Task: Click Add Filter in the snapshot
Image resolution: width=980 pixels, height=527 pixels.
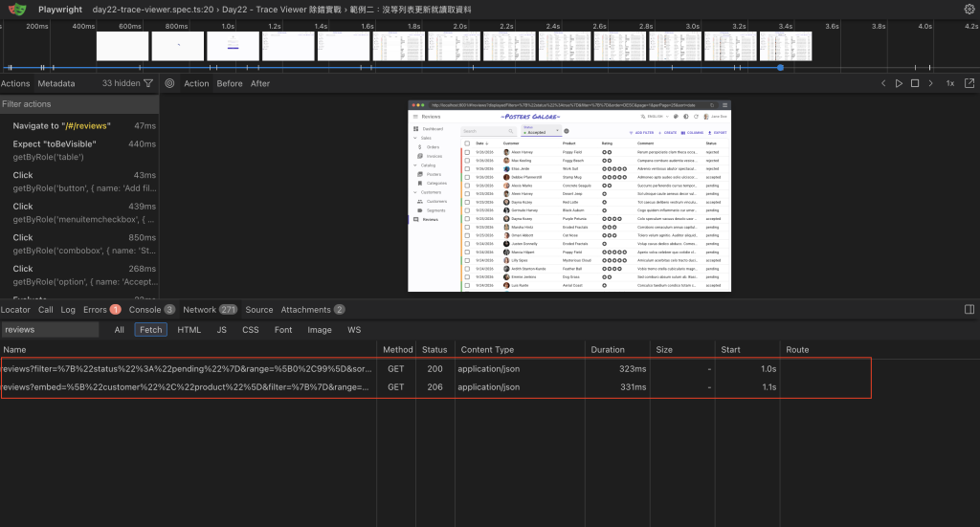Action: 642,132
